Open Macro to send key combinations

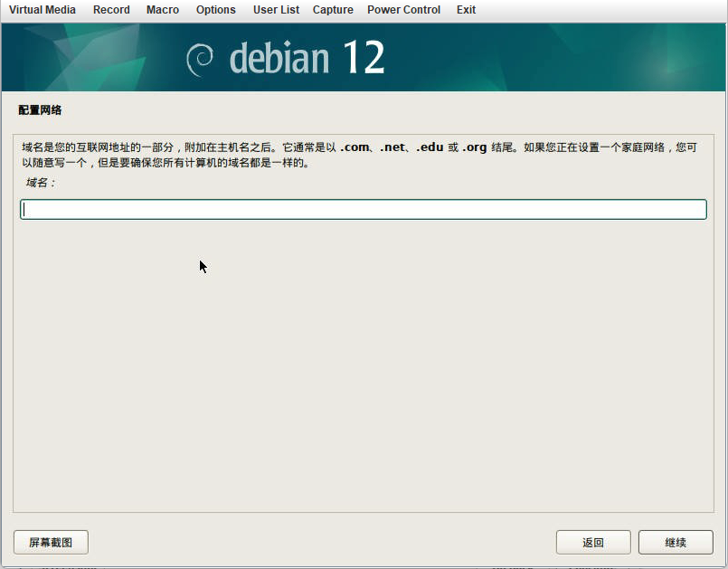pos(162,10)
